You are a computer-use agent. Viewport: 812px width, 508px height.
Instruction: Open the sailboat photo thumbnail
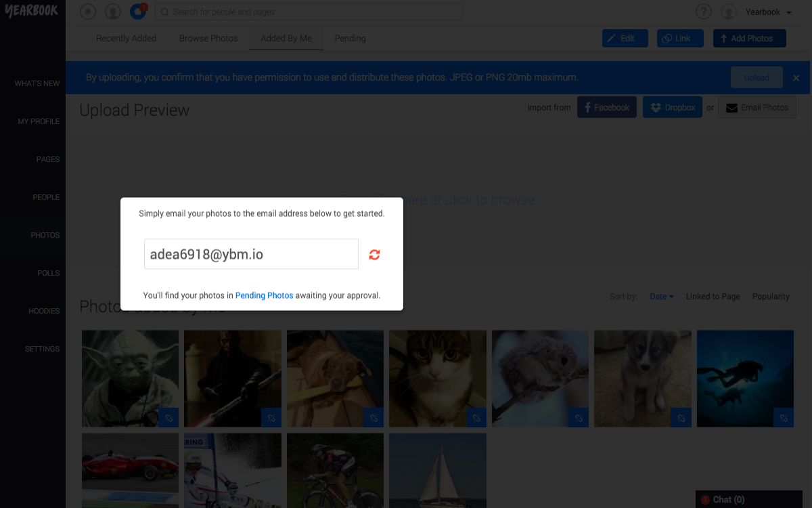pyautogui.click(x=438, y=471)
